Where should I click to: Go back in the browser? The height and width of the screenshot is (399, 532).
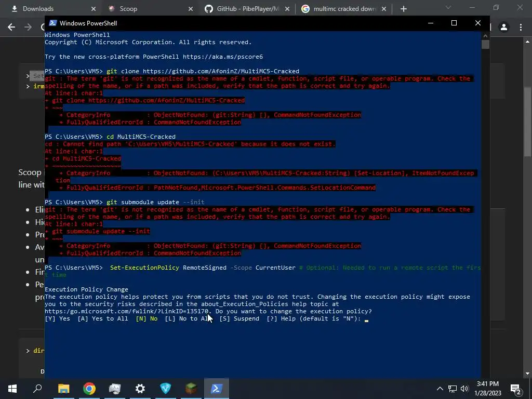pyautogui.click(x=11, y=27)
